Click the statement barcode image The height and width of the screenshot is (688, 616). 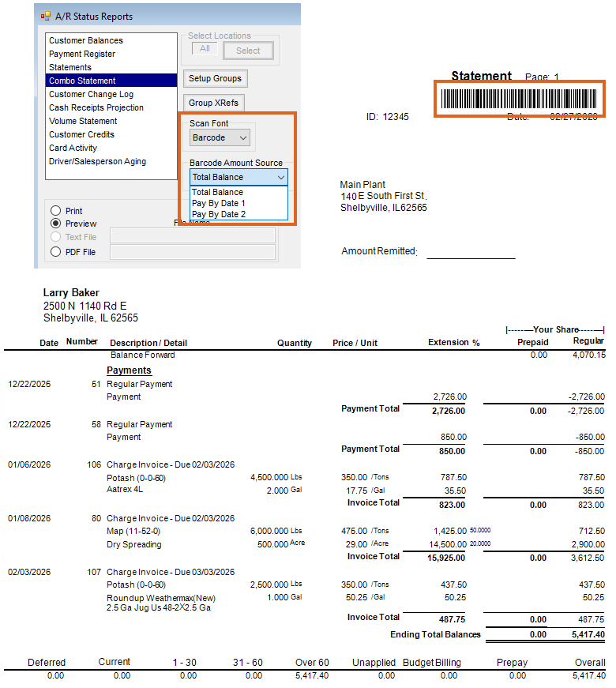pyautogui.click(x=519, y=99)
